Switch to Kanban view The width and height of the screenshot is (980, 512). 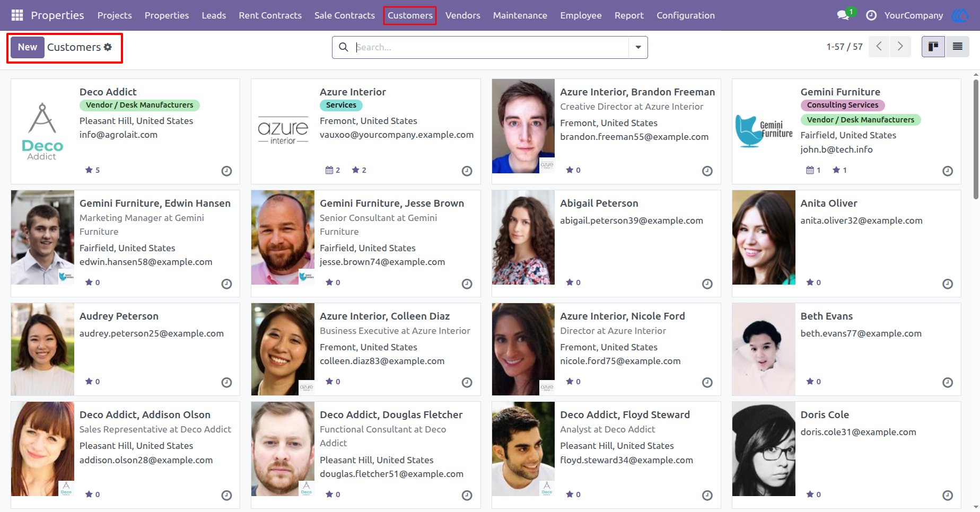[933, 47]
